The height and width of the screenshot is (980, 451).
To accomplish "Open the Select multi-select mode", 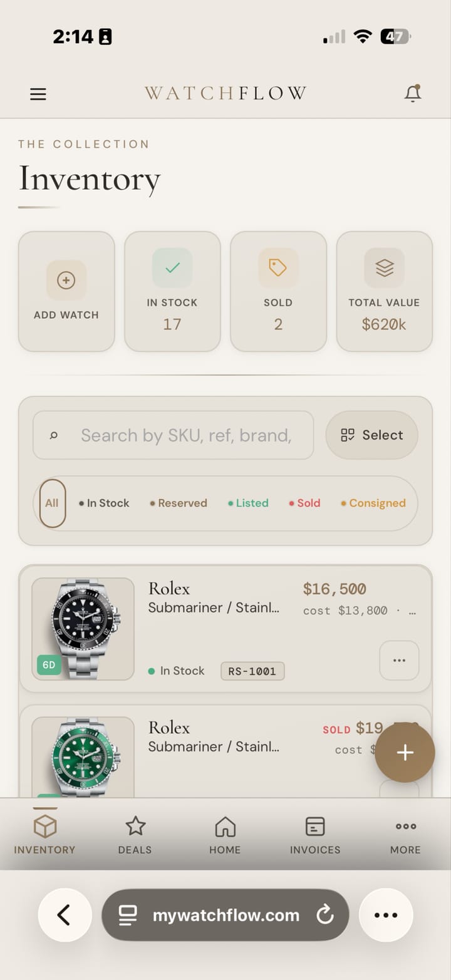I will click(371, 435).
